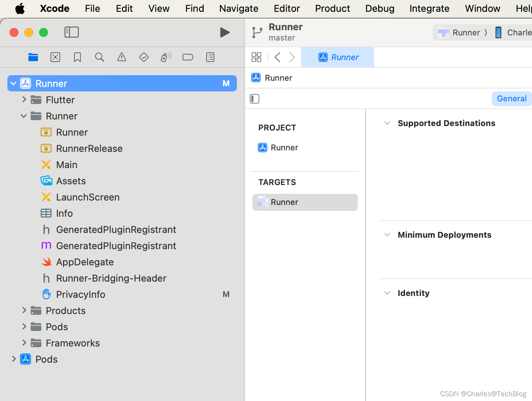The width and height of the screenshot is (532, 401).
Task: Expand the Frameworks folder
Action: [24, 343]
